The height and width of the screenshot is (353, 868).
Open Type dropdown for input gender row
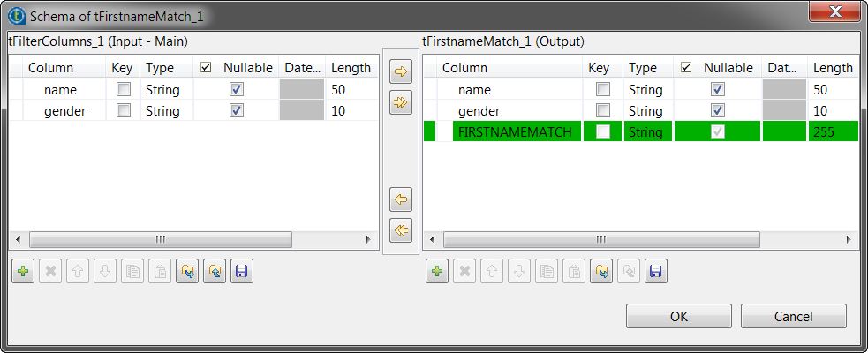(x=166, y=110)
